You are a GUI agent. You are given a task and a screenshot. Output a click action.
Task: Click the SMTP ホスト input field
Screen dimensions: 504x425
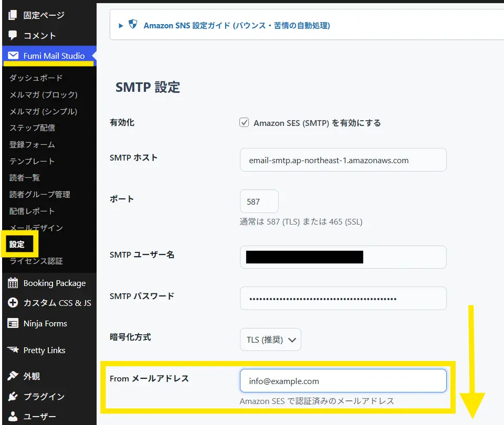[x=343, y=160]
